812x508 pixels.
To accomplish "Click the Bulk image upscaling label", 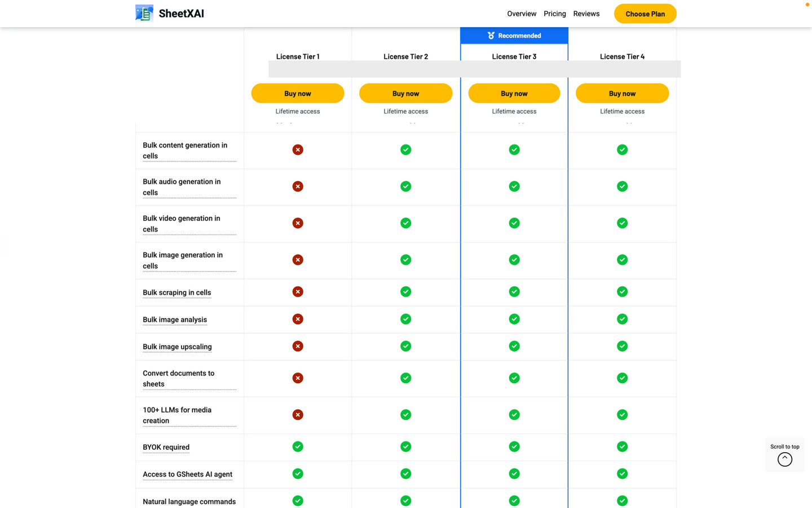I will 177,347.
